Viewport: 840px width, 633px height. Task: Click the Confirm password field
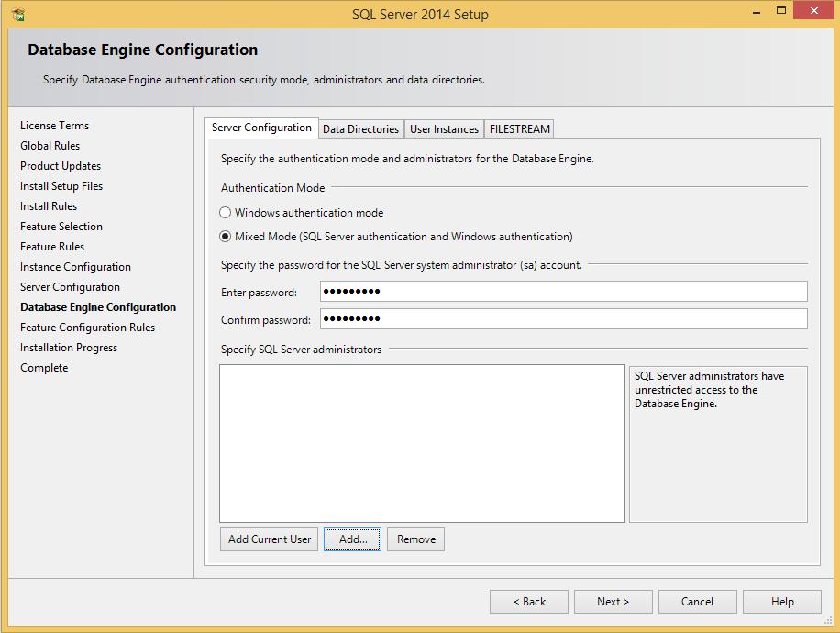(x=564, y=319)
